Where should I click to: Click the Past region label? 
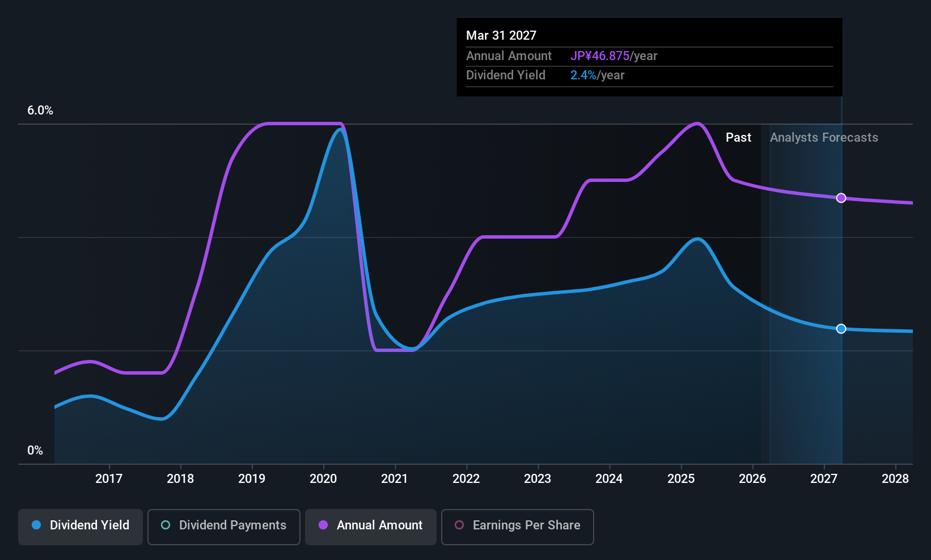pos(738,138)
